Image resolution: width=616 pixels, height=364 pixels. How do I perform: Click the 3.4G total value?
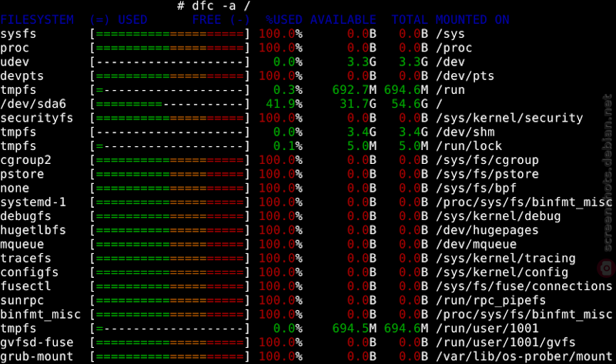(x=413, y=132)
